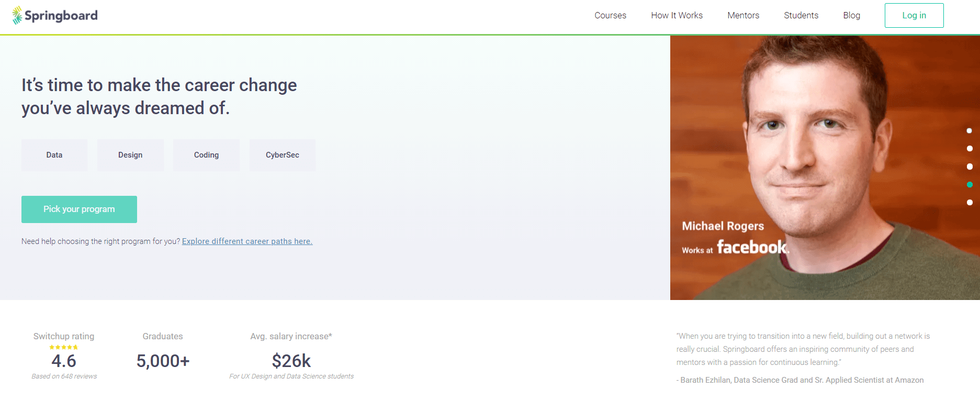
Task: Click 'Based on 648 reviews' text
Action: pyautogui.click(x=64, y=376)
